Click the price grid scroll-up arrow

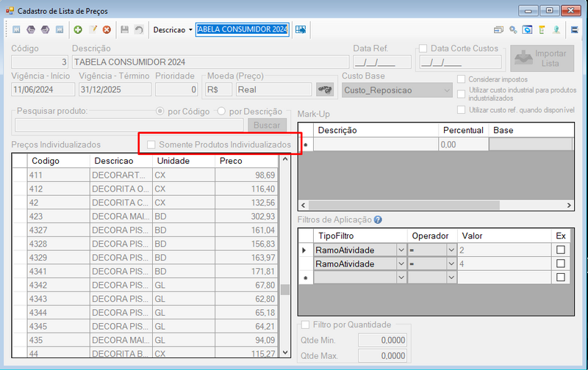click(x=285, y=159)
